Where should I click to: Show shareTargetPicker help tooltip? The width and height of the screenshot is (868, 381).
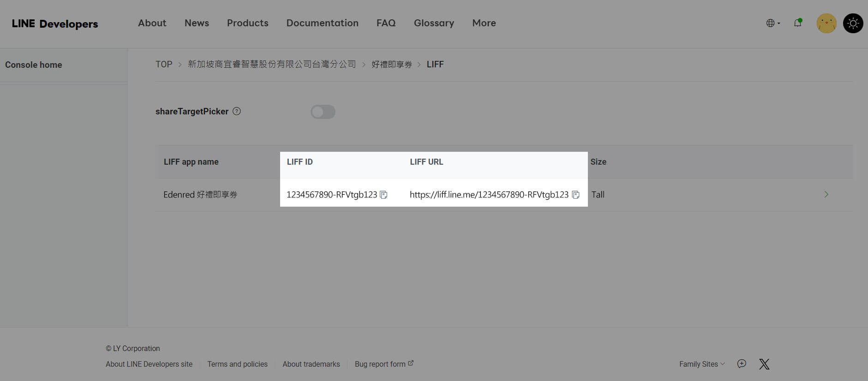click(x=237, y=111)
